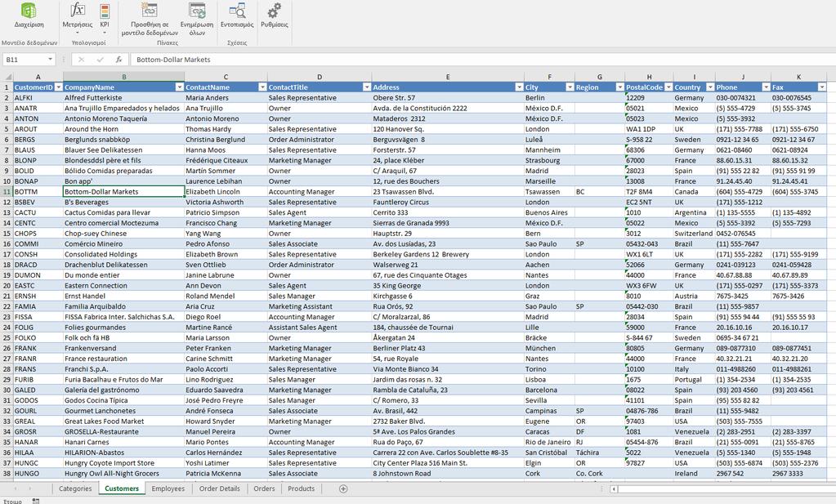Viewport: 836px width, 504px height.
Task: Click fax cell 2967 3333
Action: 798,474
